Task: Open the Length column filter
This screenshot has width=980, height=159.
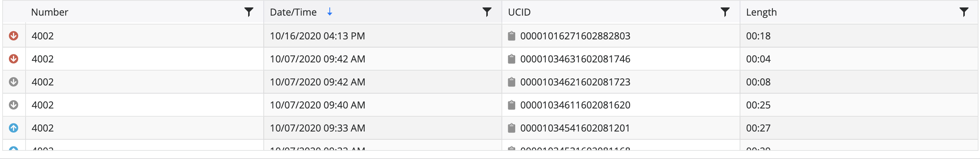Action: (964, 12)
